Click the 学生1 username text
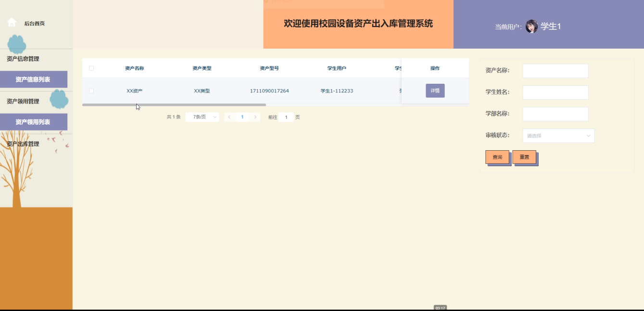The image size is (644, 311). [551, 26]
